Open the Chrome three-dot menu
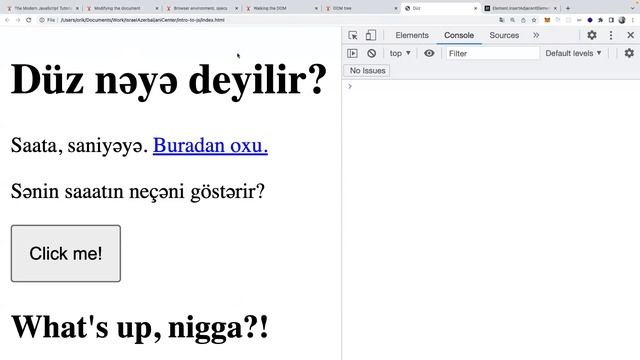This screenshot has width=640, height=360. [633, 20]
